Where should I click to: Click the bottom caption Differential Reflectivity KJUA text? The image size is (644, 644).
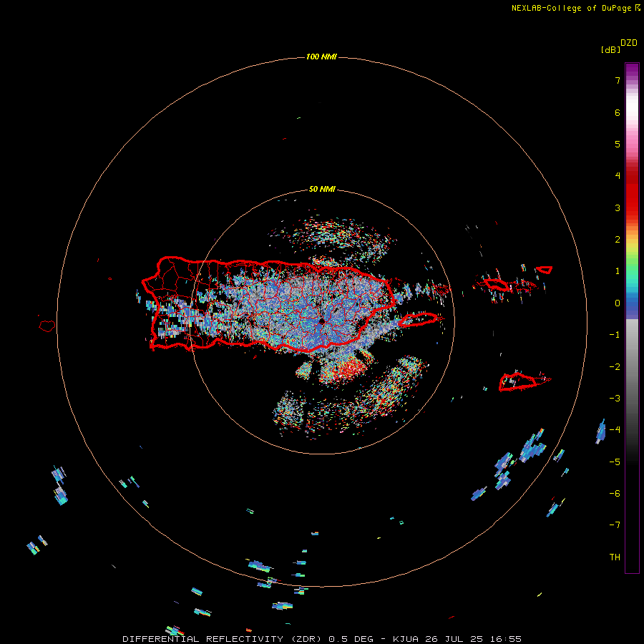click(322, 639)
